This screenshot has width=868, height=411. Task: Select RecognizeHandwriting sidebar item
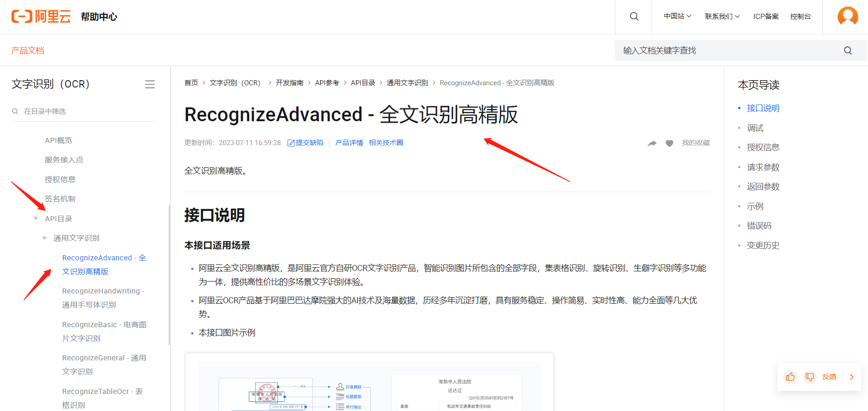tap(103, 298)
